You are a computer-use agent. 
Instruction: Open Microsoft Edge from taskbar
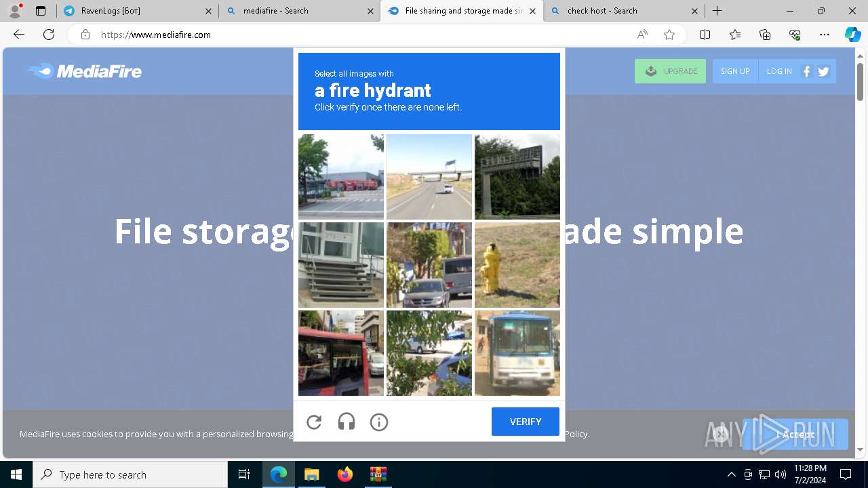(x=279, y=474)
